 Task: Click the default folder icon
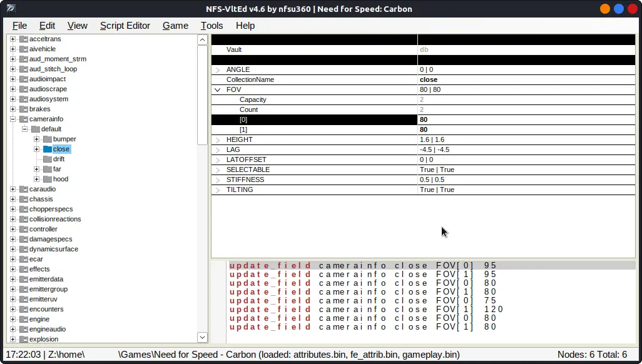click(36, 129)
